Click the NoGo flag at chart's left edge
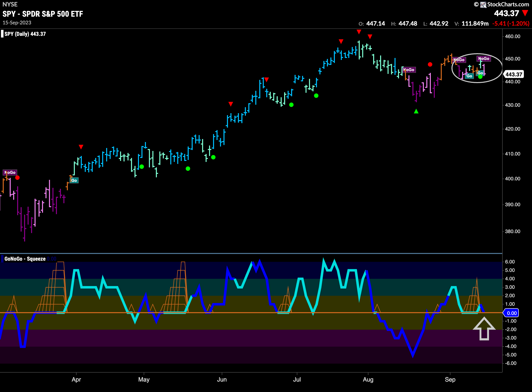 point(10,172)
